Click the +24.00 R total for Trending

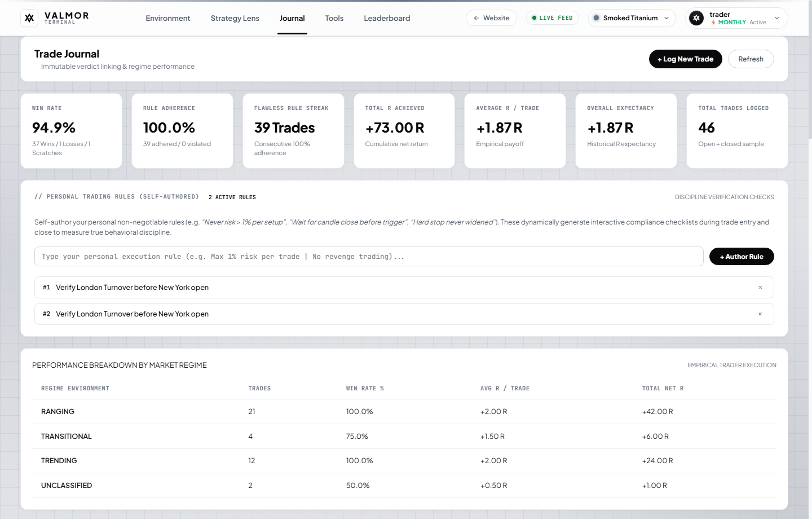pyautogui.click(x=657, y=461)
